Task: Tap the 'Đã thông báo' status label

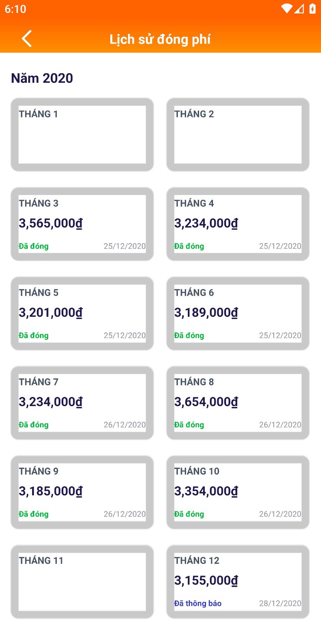Action: pos(198,603)
